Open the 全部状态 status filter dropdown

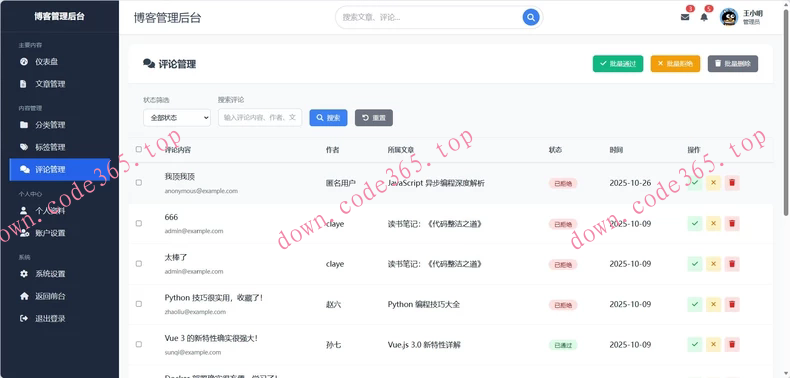point(177,117)
